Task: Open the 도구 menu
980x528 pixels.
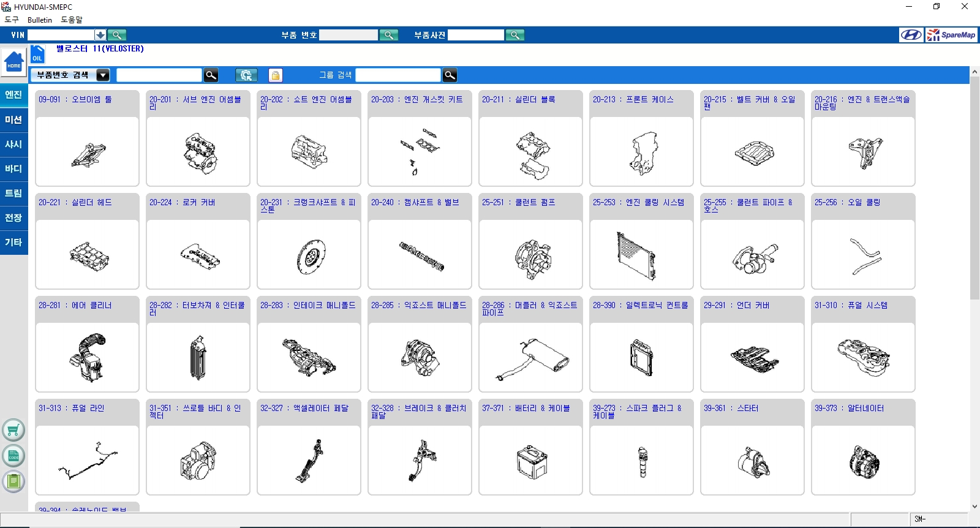Action: (x=12, y=20)
